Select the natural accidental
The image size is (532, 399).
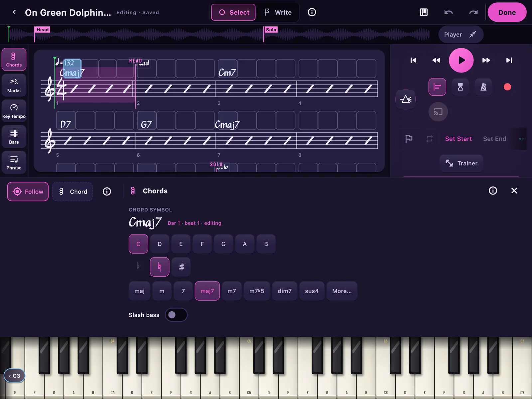click(x=160, y=267)
